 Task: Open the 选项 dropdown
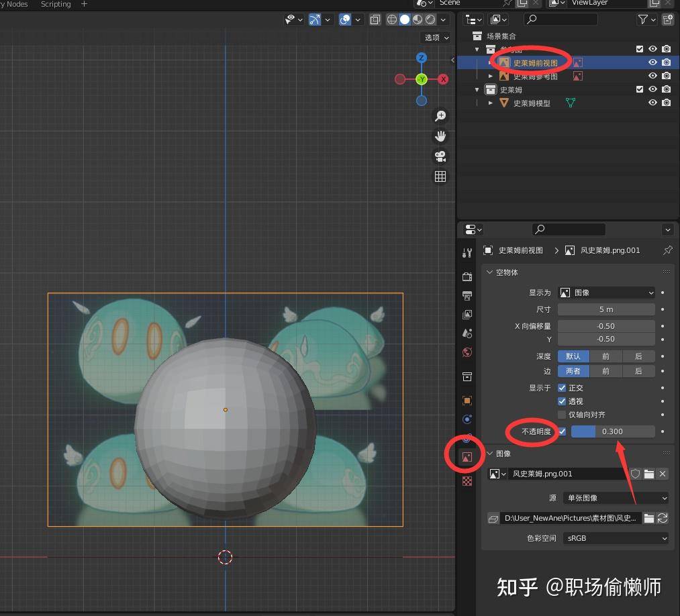(x=436, y=38)
